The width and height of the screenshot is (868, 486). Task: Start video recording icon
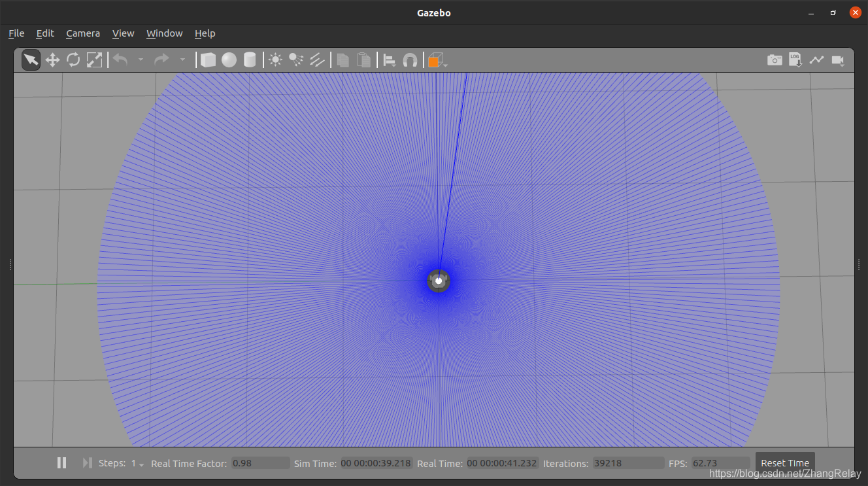(837, 60)
